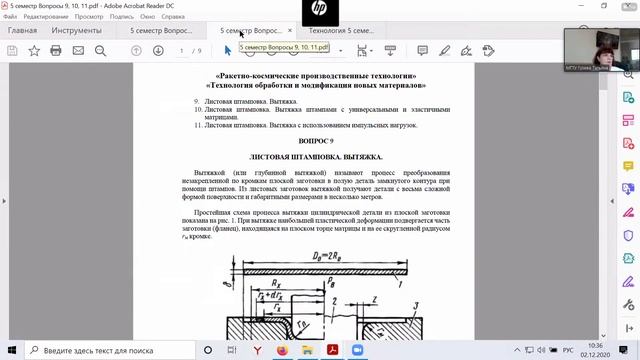Change input language РУС
Image resolution: width=640 pixels, height=360 pixels.
click(x=568, y=350)
